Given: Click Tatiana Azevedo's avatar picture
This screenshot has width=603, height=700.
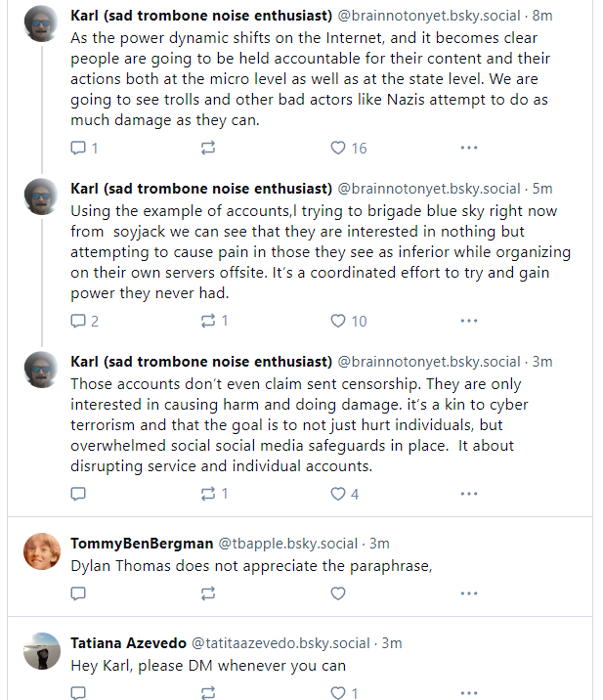Looking at the screenshot, I should (x=41, y=651).
